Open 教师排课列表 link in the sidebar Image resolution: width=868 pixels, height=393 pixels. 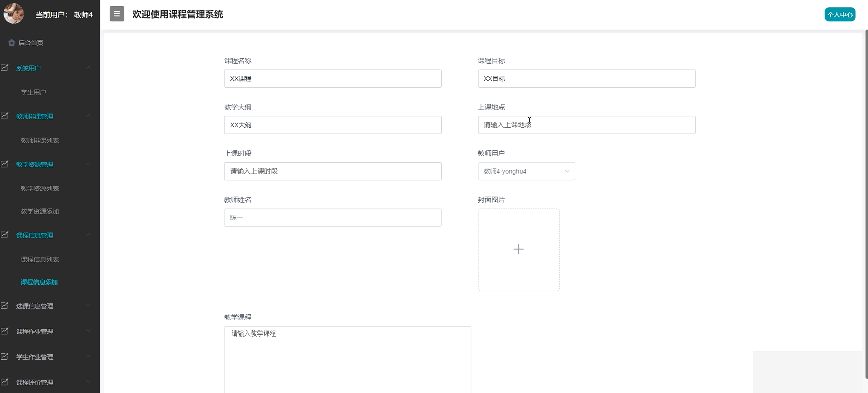click(40, 140)
